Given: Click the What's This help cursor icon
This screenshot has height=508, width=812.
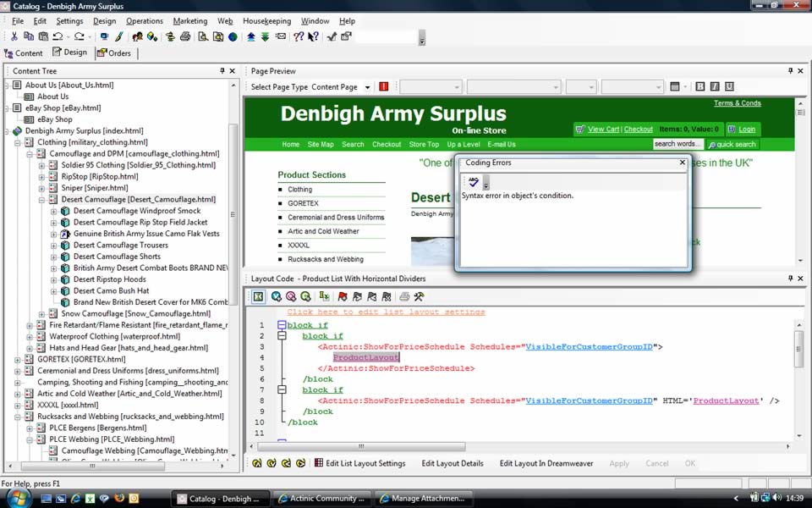Looking at the screenshot, I should [313, 36].
